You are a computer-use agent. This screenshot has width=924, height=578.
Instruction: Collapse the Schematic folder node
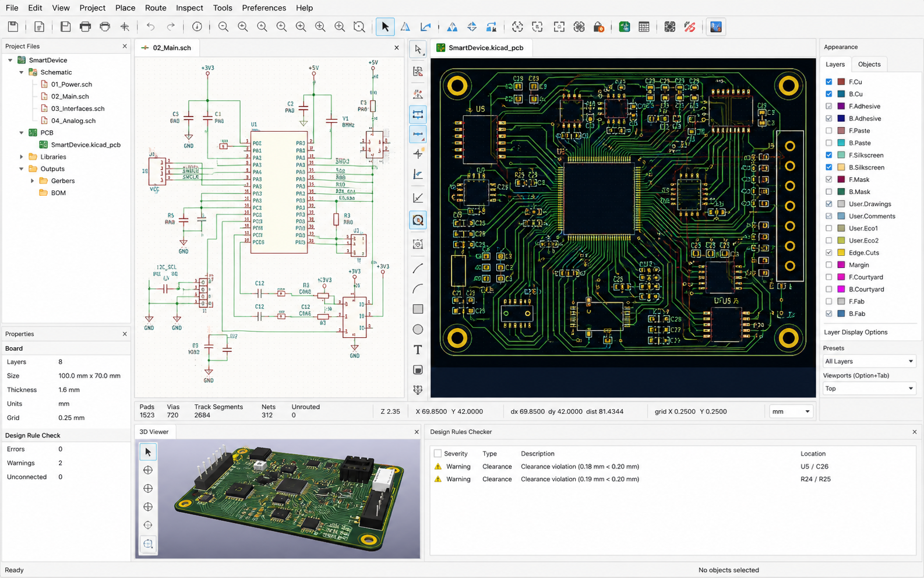pyautogui.click(x=22, y=72)
